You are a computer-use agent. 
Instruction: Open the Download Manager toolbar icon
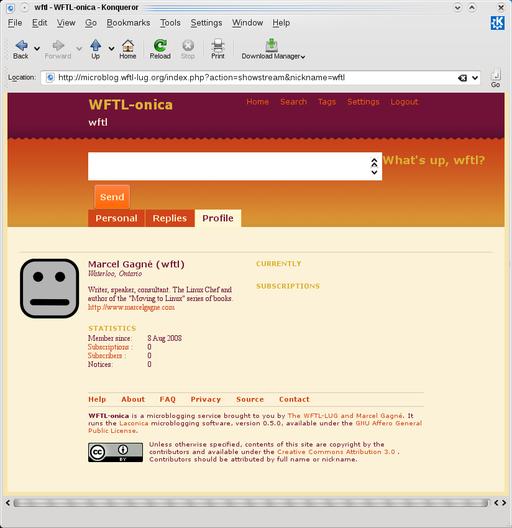coord(271,44)
